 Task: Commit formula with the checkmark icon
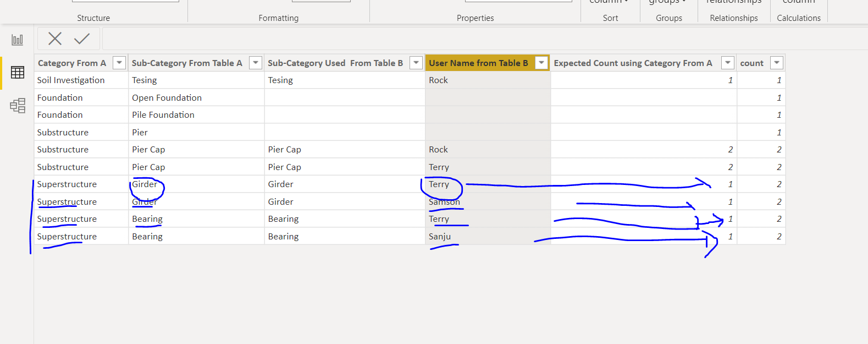[x=82, y=39]
